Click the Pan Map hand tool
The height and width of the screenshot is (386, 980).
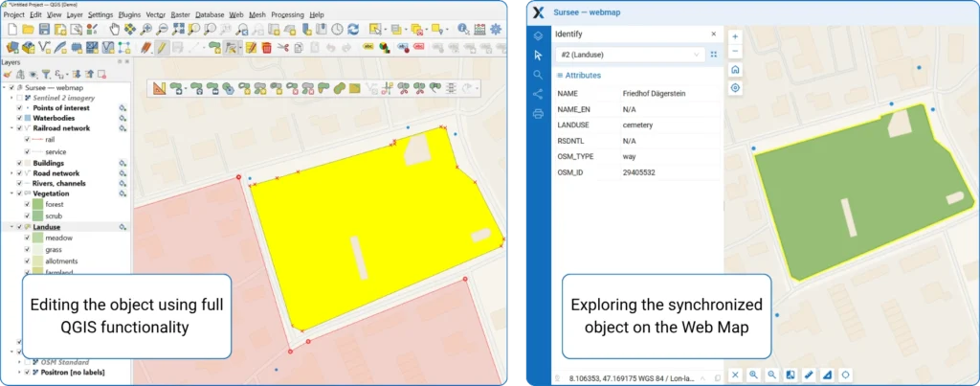(115, 30)
